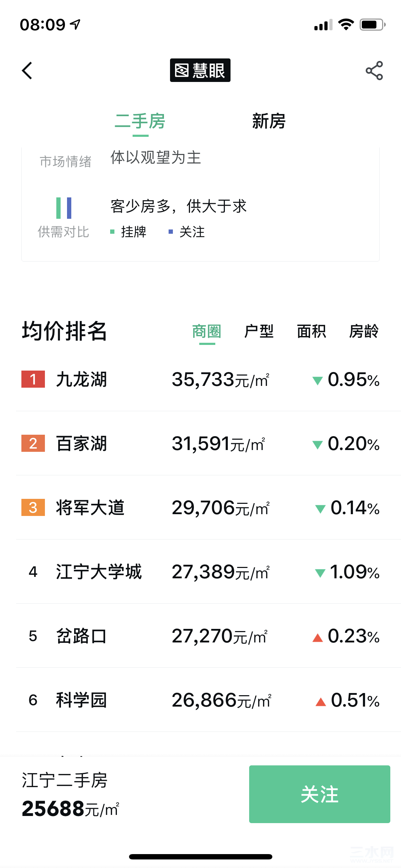
Task: Tap the green 关注 follow button
Action: click(320, 794)
